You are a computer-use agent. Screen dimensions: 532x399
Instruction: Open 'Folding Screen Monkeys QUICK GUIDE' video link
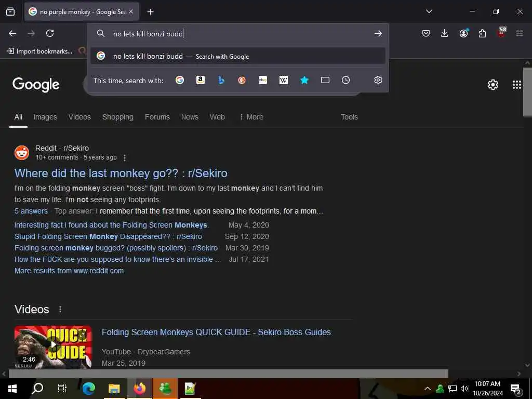tap(216, 332)
